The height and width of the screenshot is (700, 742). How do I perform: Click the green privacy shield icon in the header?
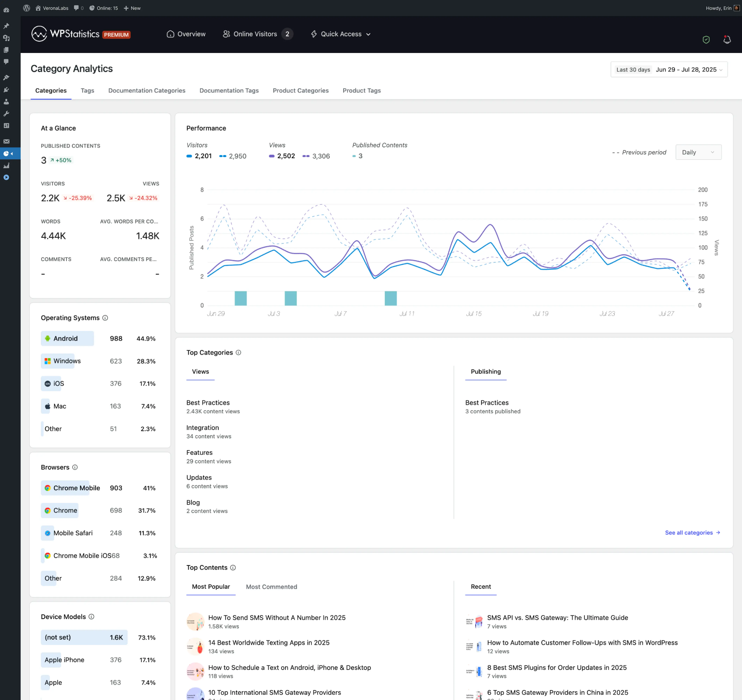click(706, 39)
